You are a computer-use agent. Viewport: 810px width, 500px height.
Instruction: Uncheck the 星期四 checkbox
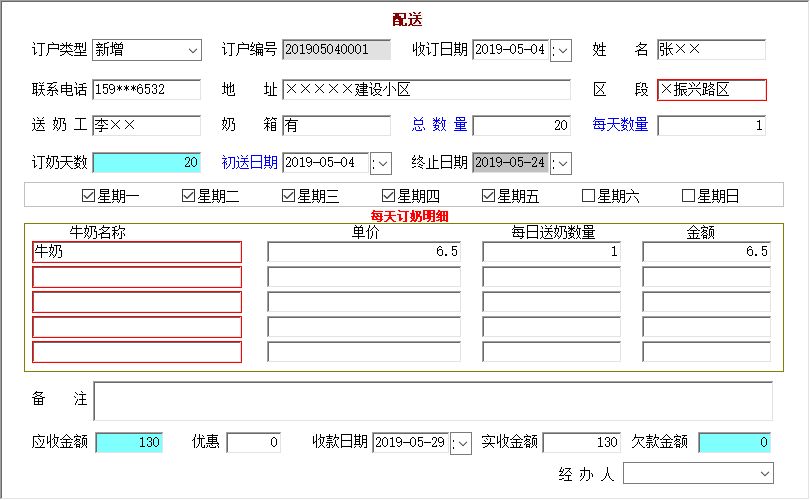(388, 196)
